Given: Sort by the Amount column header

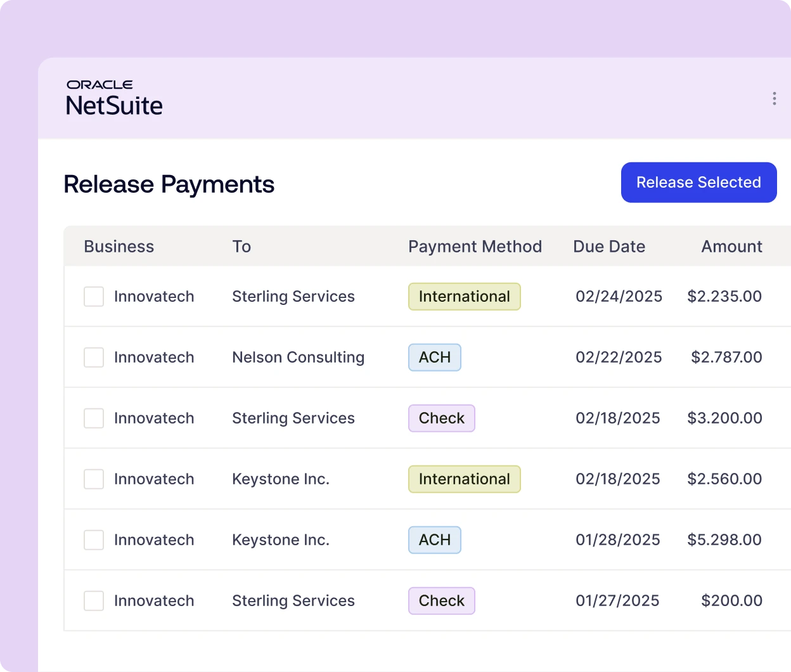Looking at the screenshot, I should (x=731, y=247).
